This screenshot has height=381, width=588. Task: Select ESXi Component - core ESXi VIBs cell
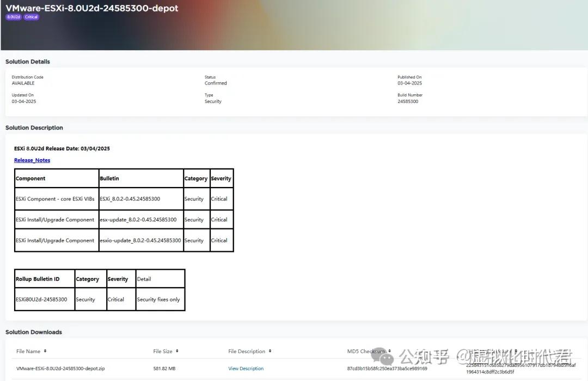[57, 199]
